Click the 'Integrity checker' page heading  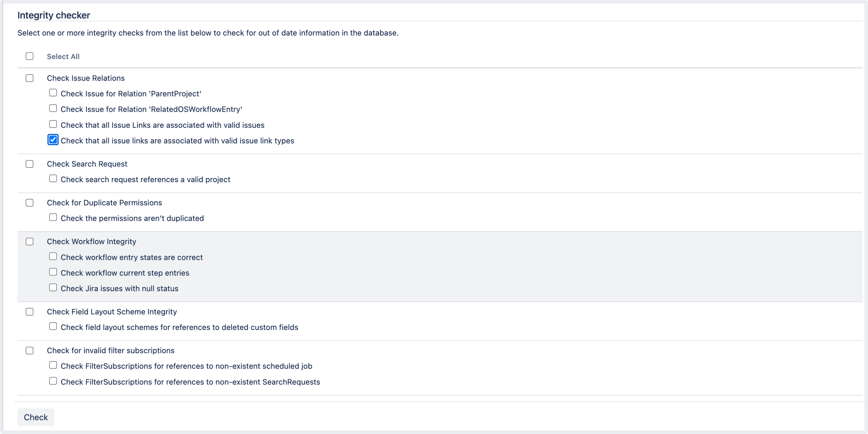[53, 15]
